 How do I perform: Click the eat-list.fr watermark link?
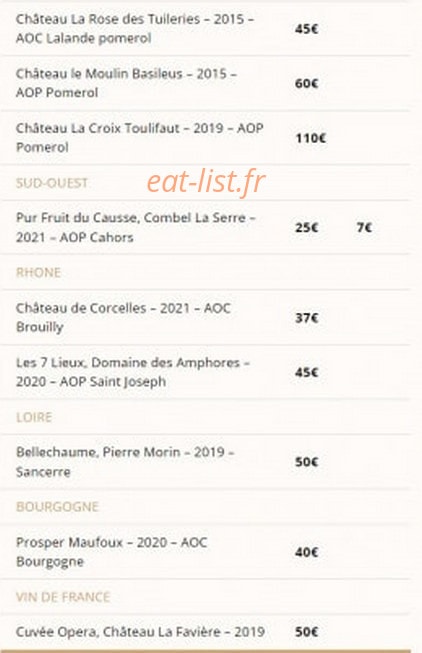coord(206,182)
